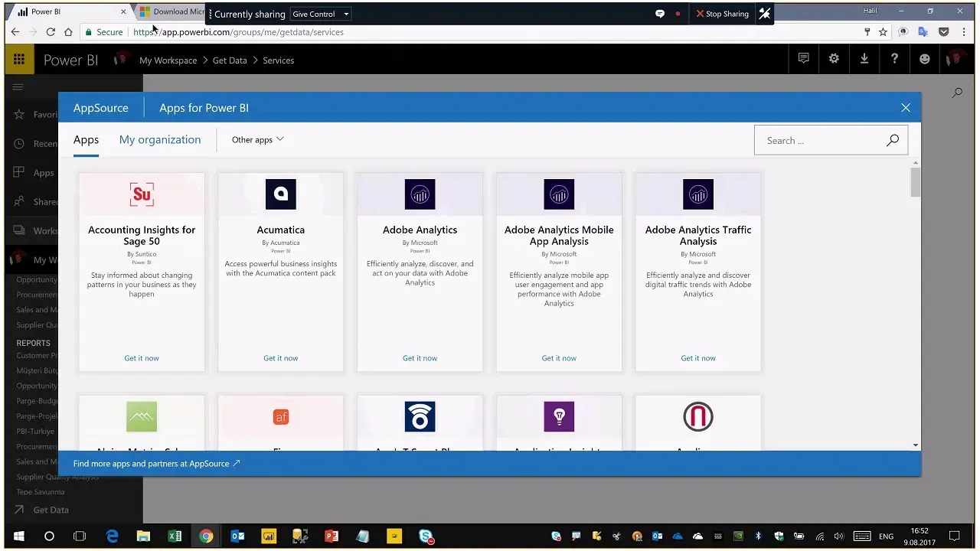This screenshot has height=551, width=980.
Task: Click the browser address bar URL
Action: click(x=238, y=32)
